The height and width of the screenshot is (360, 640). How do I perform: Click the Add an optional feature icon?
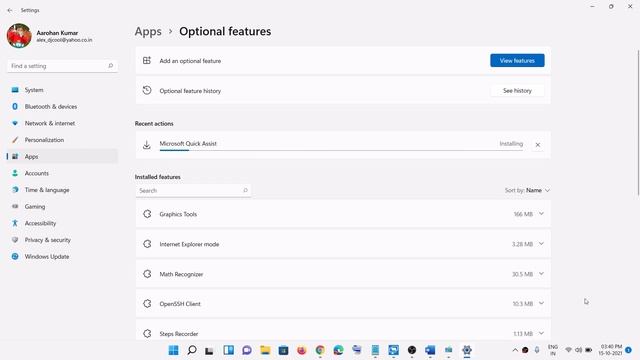point(147,60)
